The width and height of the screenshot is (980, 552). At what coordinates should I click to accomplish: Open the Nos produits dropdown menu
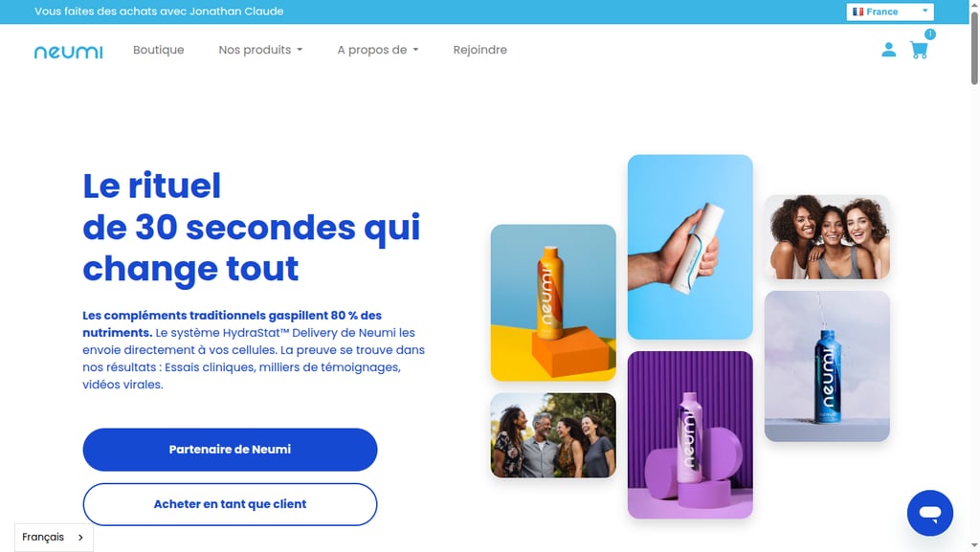pyautogui.click(x=260, y=50)
